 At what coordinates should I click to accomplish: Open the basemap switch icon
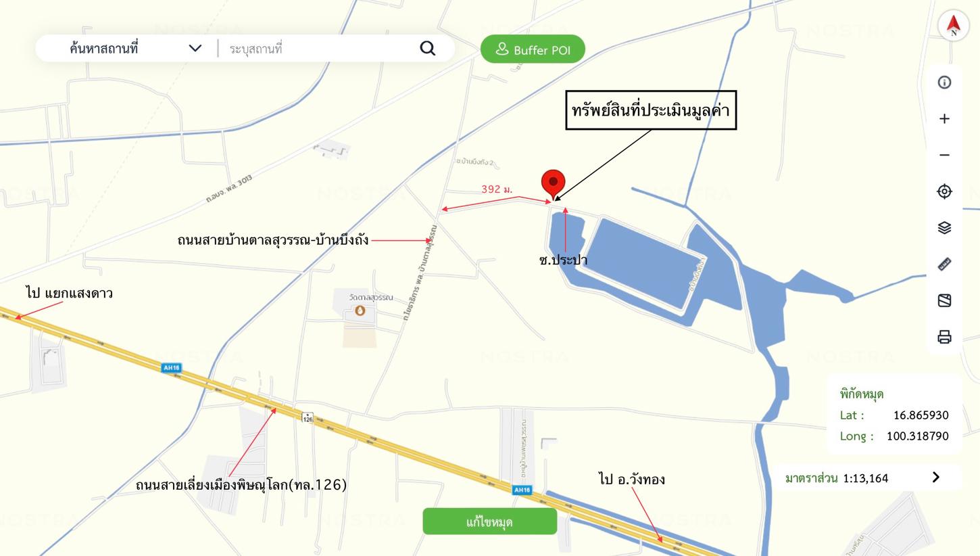944,300
